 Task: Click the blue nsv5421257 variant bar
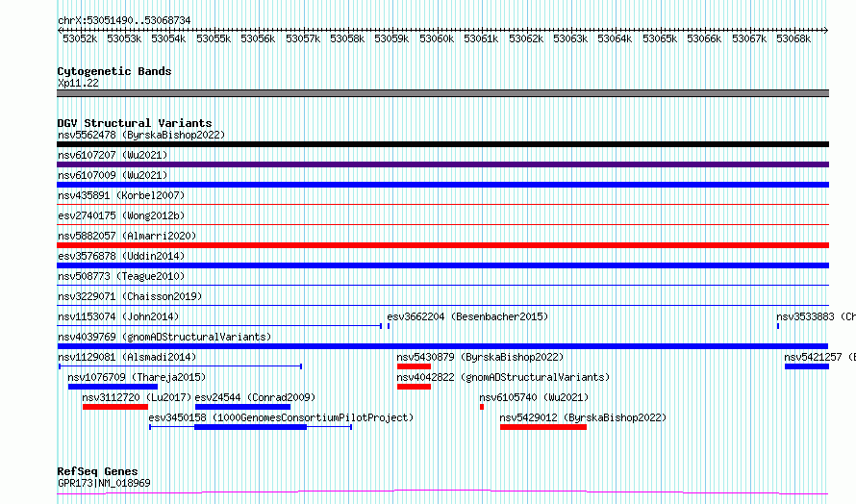807,366
